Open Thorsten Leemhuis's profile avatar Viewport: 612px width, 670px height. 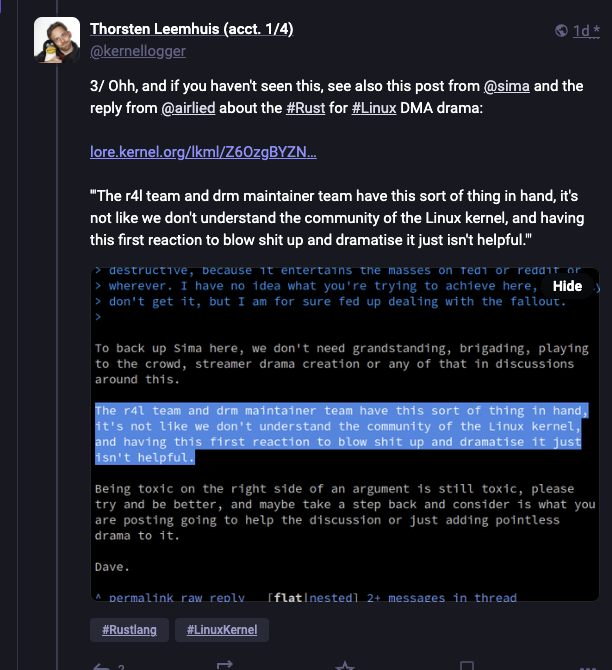tap(57, 40)
